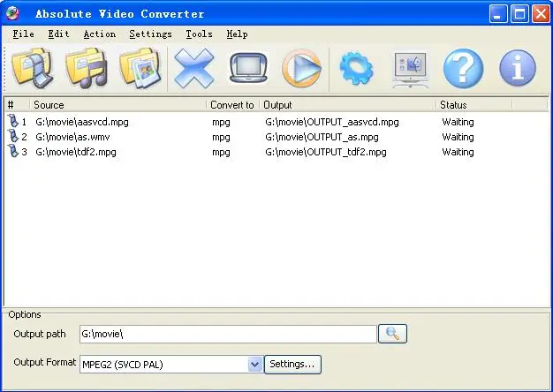This screenshot has width=553, height=392.
Task: Browse output path with magnifier button
Action: tap(392, 334)
